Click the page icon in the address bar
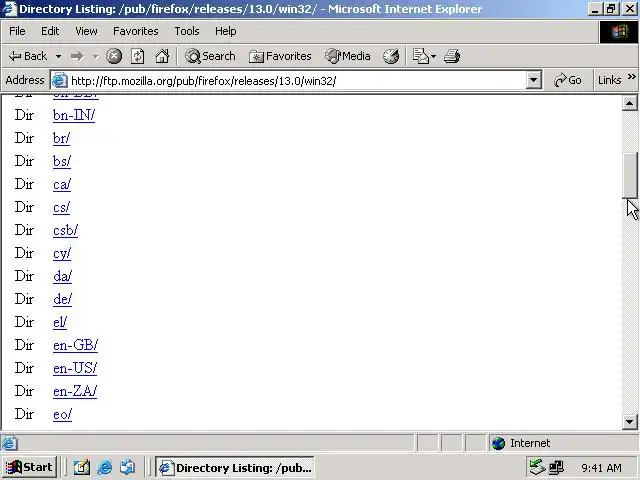 [60, 80]
